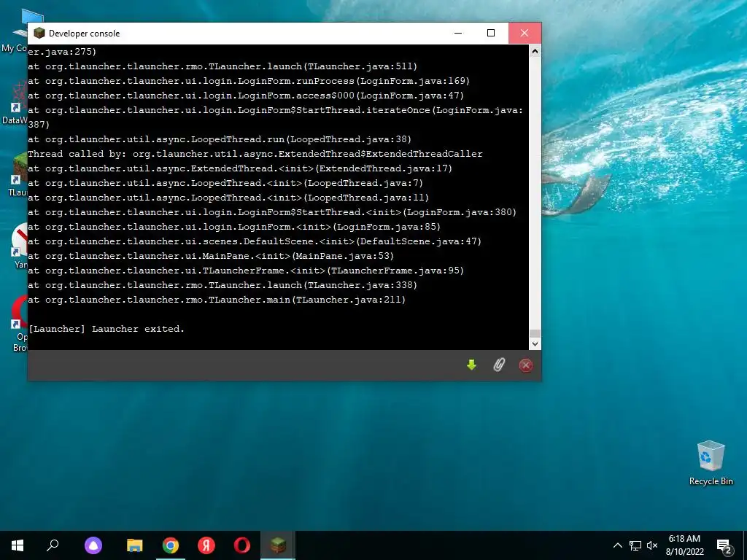
Task: Click the ExtendedThread.<init> log line
Action: click(240, 168)
